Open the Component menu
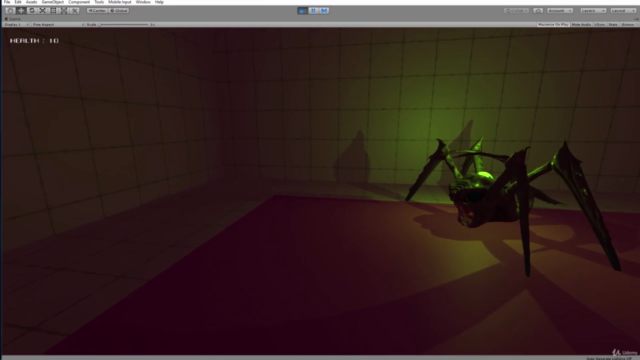This screenshot has height=360, width=640. coord(79,2)
